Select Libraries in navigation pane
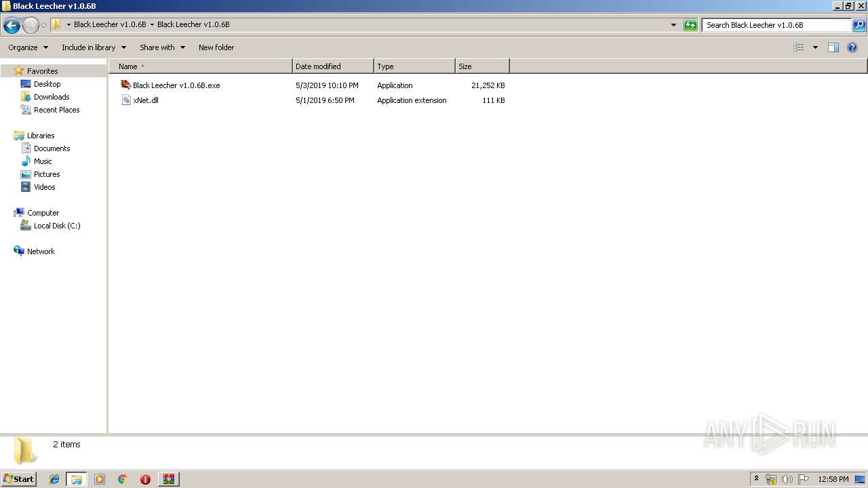 pyautogui.click(x=41, y=136)
